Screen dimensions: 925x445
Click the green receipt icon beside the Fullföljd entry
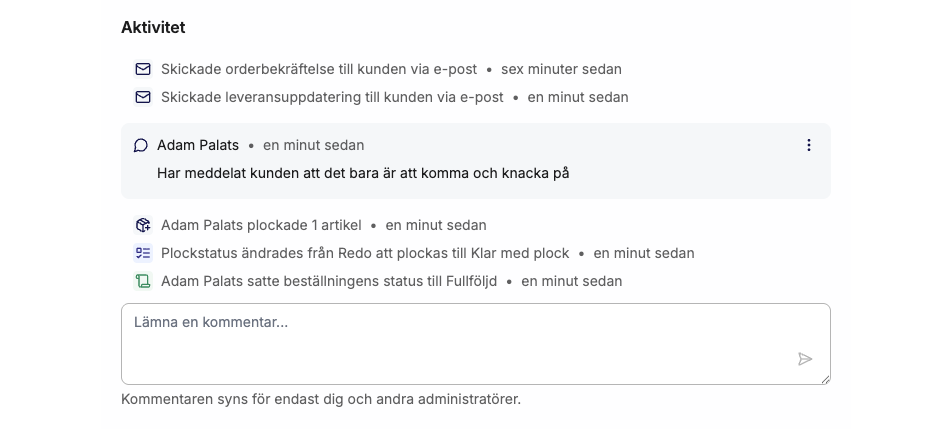(x=143, y=281)
